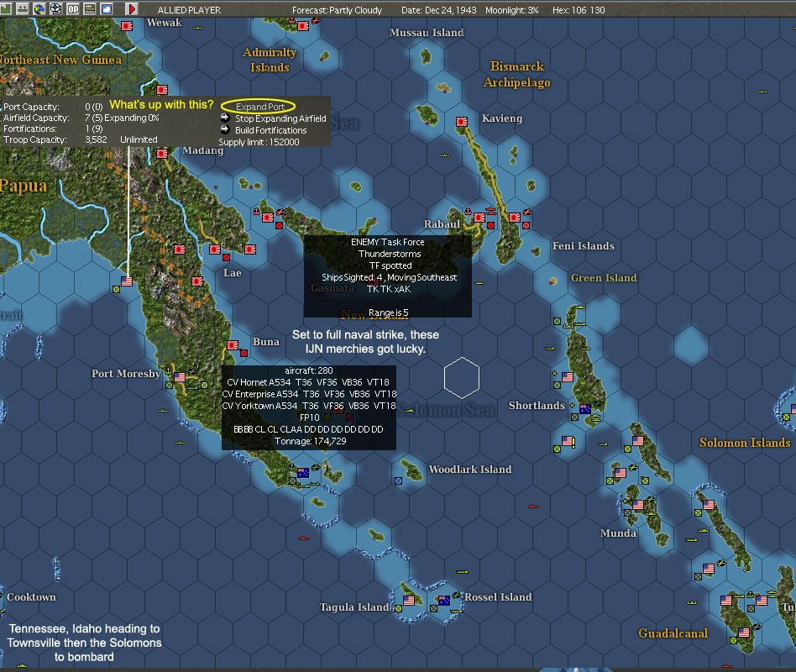Open the globe map toolbar icon
This screenshot has height=672, width=796.
tap(39, 9)
